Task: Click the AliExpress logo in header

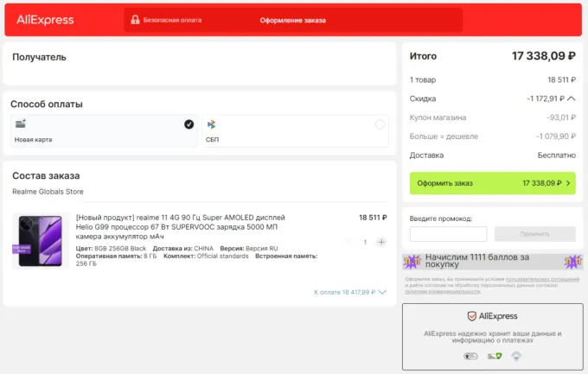Action: pos(45,20)
